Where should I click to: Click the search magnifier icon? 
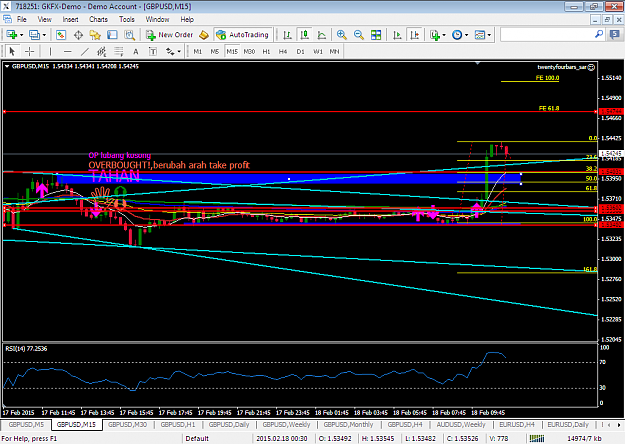(599, 35)
